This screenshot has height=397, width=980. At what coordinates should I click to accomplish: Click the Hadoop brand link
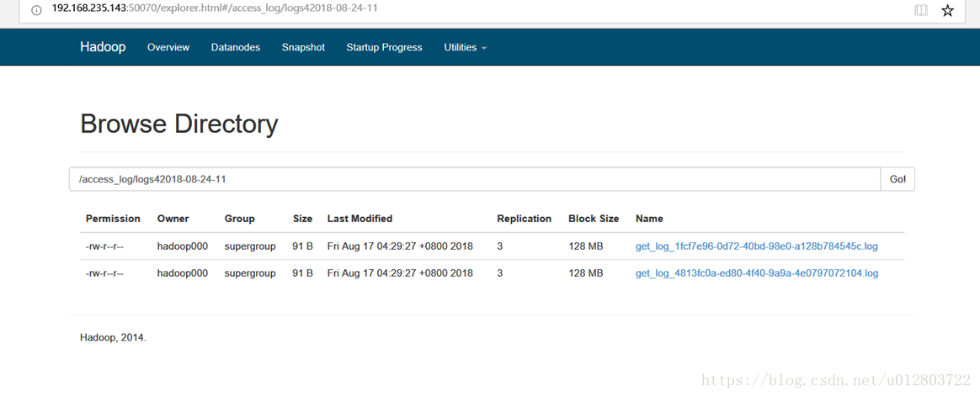tap(103, 47)
